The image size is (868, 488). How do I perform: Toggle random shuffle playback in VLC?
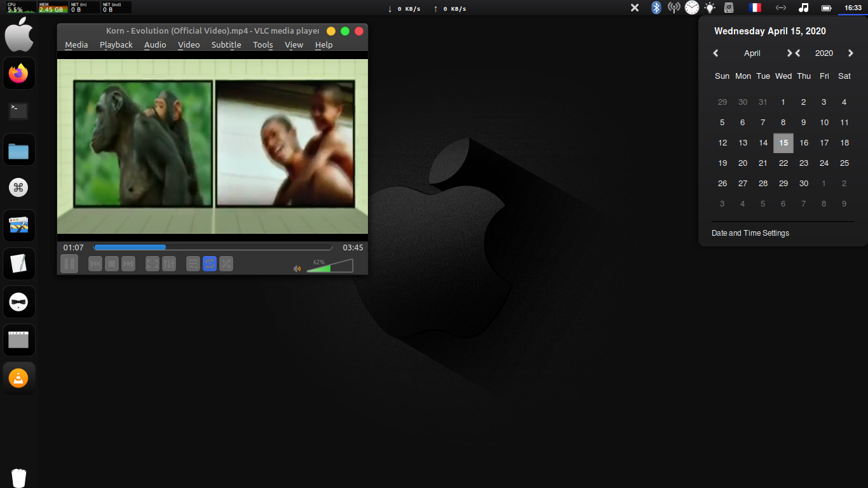(226, 264)
